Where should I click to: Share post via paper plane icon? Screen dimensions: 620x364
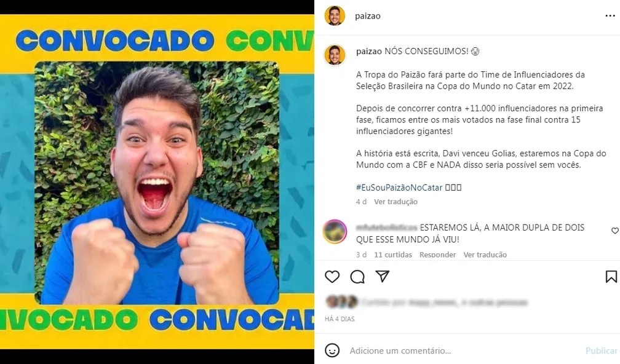point(383,276)
